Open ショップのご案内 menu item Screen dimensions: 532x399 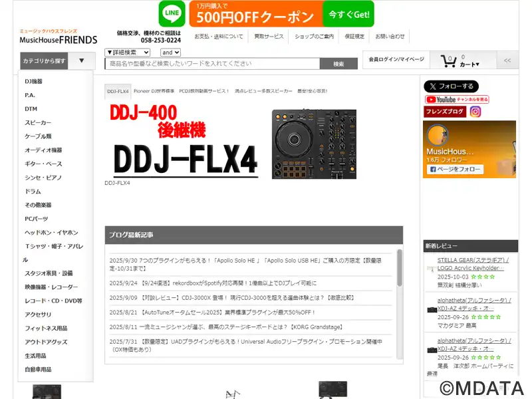point(314,37)
